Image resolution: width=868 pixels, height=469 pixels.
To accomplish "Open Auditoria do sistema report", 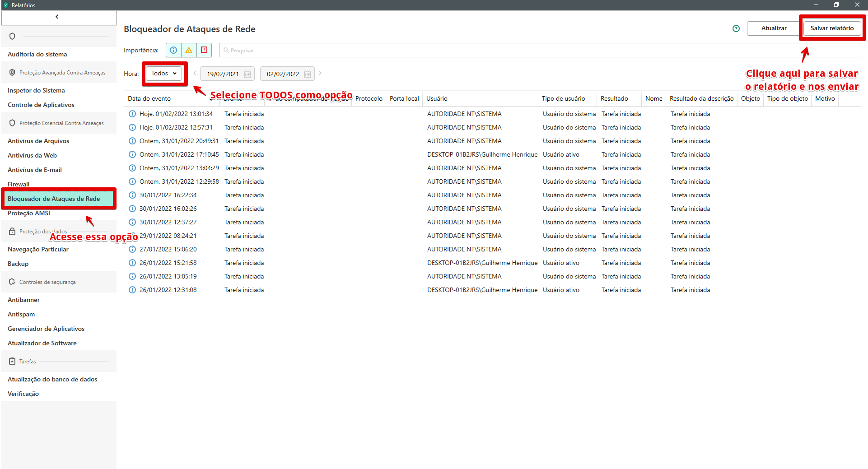I will 37,54.
